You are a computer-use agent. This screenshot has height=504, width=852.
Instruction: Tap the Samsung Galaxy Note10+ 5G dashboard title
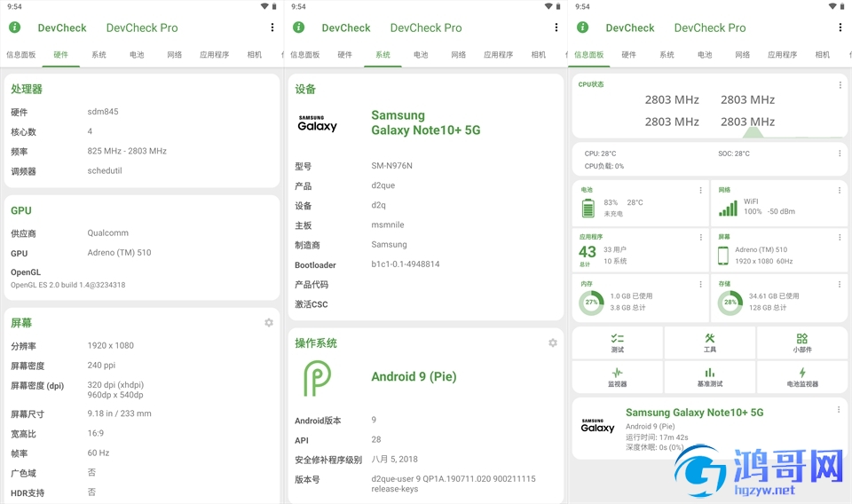tap(694, 413)
